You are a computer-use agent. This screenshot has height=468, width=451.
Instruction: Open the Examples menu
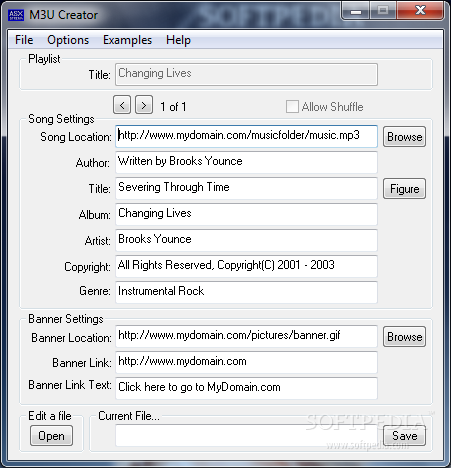(x=127, y=40)
